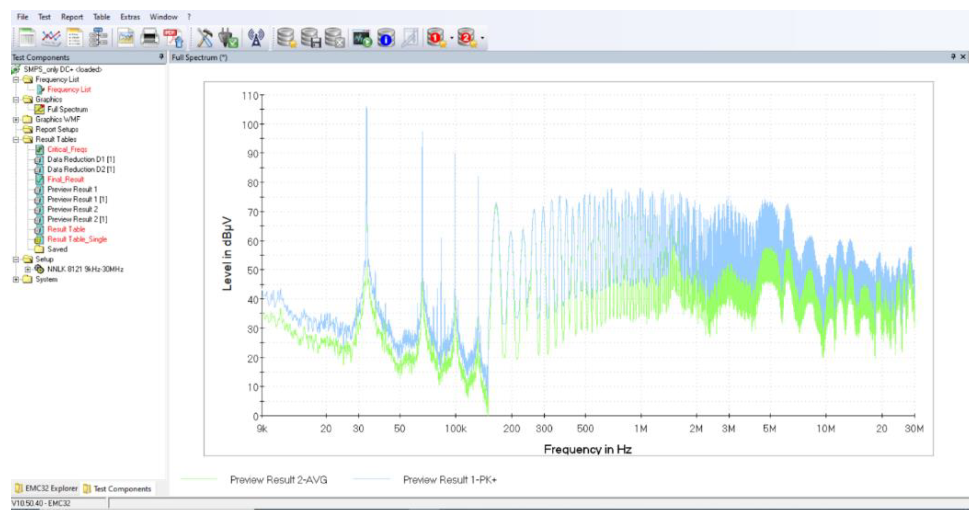Open dropdown arrow beside database 1 icon
The image size is (980, 523).
click(x=452, y=38)
